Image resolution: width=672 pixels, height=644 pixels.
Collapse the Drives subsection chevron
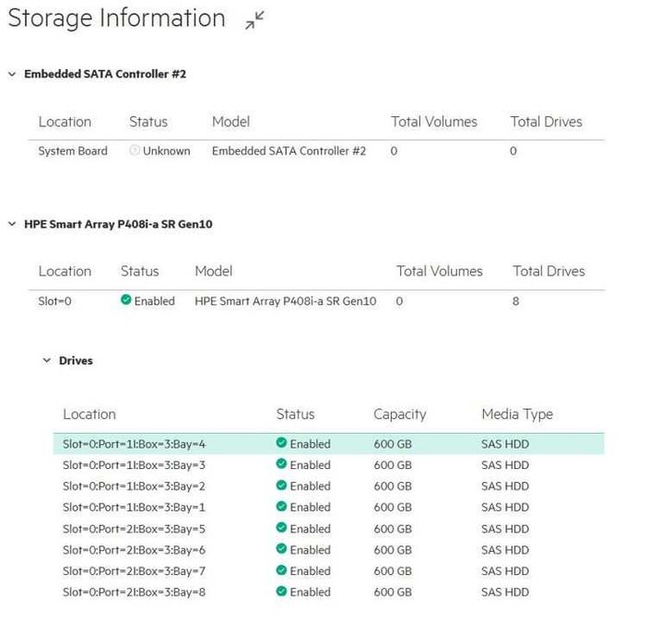[47, 360]
